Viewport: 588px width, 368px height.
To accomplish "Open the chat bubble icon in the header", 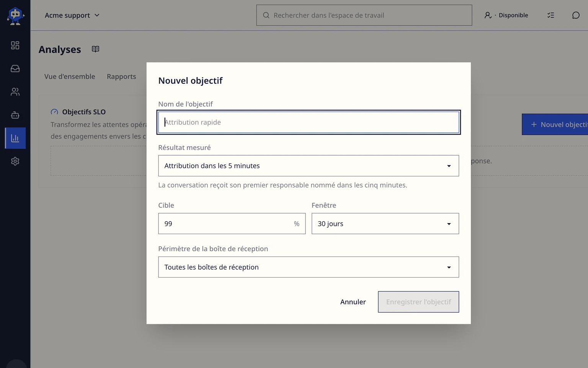I will (x=576, y=15).
